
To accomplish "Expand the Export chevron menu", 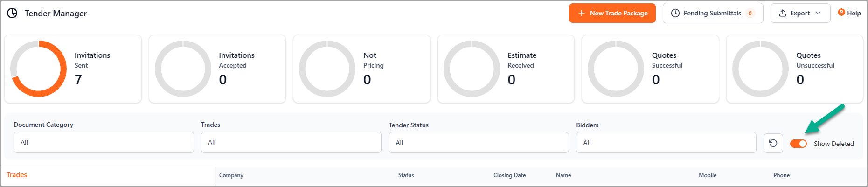I will [x=818, y=13].
